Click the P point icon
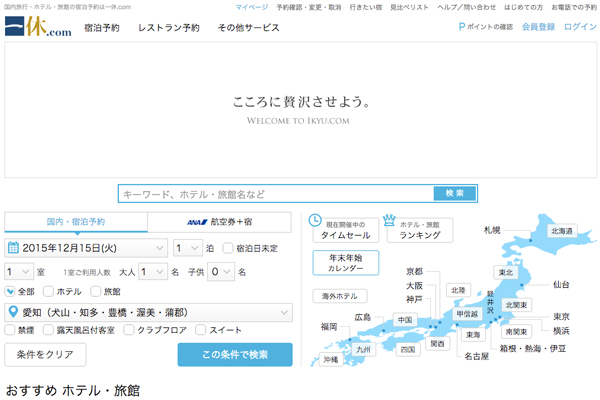This screenshot has height=400, width=600. pos(462,27)
